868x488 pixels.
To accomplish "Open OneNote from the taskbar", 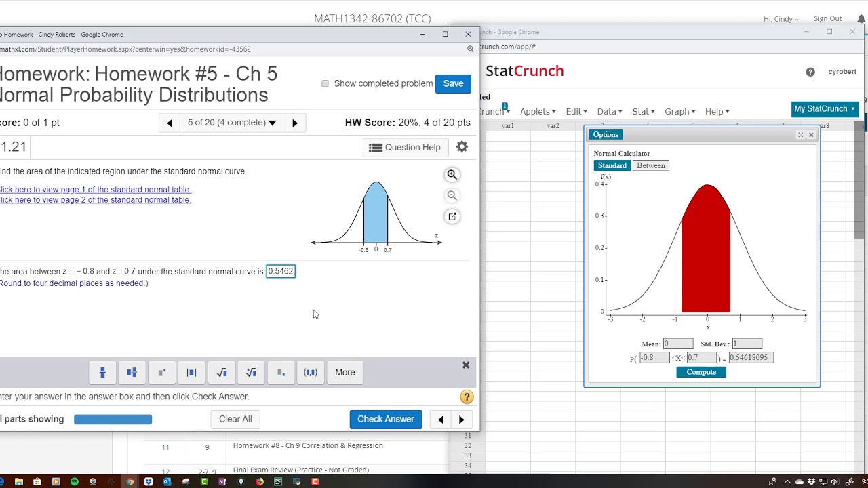I will click(x=222, y=481).
